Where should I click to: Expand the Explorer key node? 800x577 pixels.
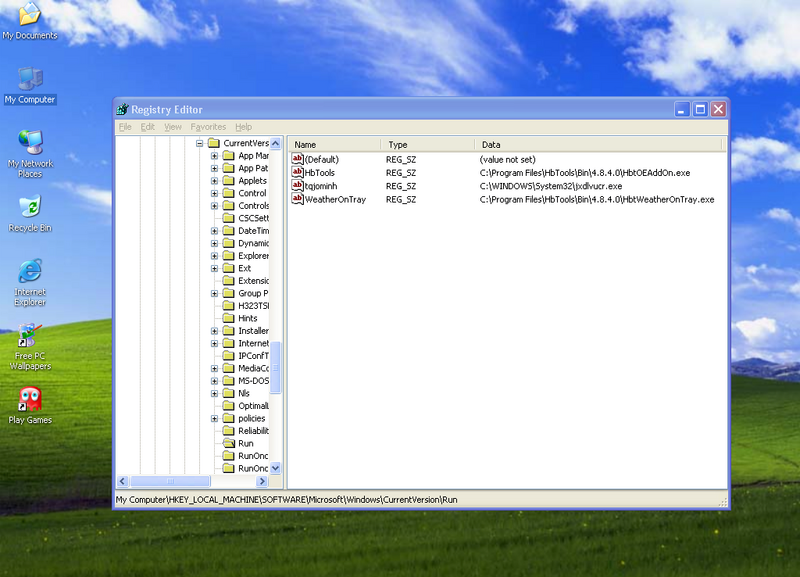(214, 256)
